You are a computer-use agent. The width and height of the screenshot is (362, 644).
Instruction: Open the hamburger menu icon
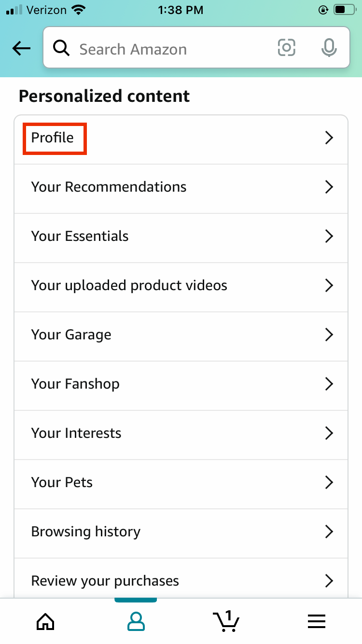(x=317, y=621)
